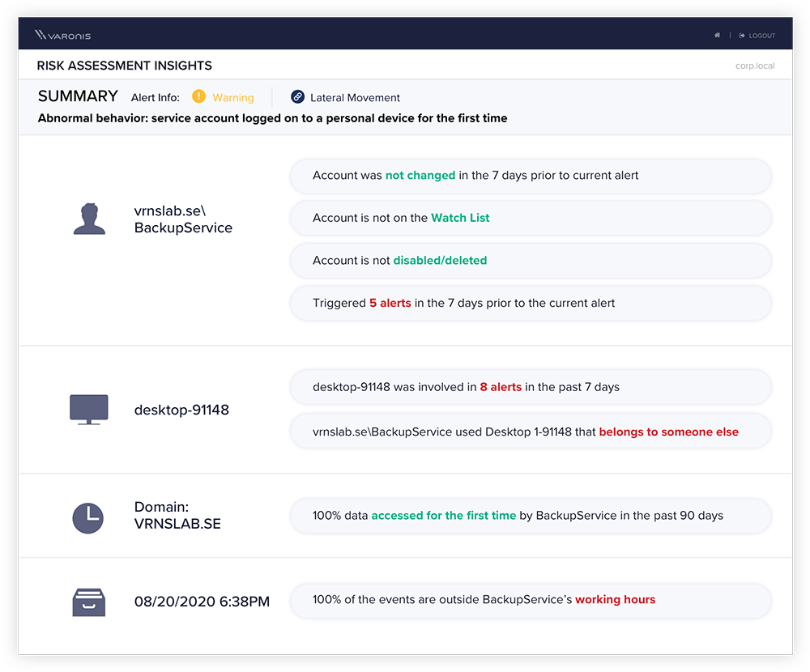Screen dimensions: 810x672
Task: Open the 'working hours' link
Action: 615,600
